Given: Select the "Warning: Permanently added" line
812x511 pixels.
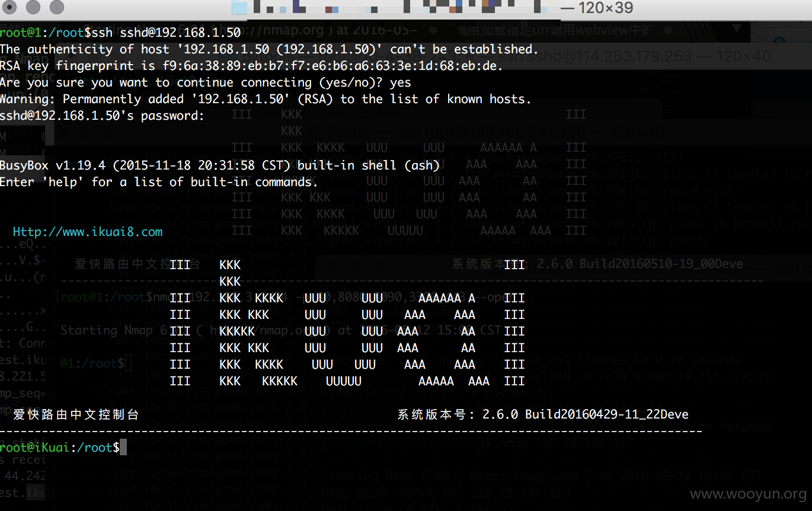Looking at the screenshot, I should coord(266,98).
